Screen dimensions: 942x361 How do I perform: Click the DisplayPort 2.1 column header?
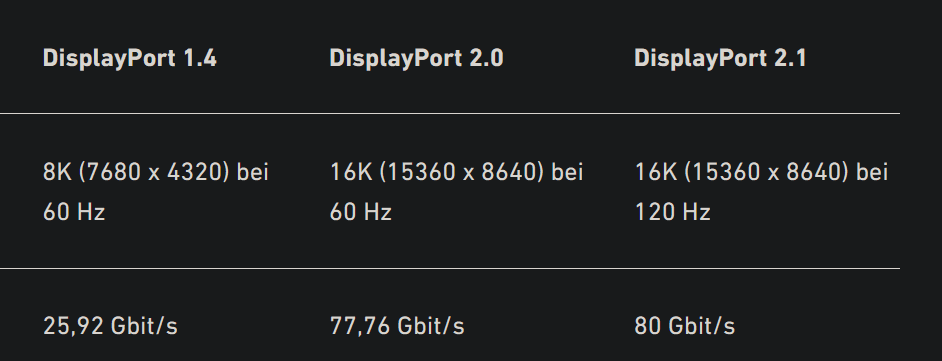point(720,59)
